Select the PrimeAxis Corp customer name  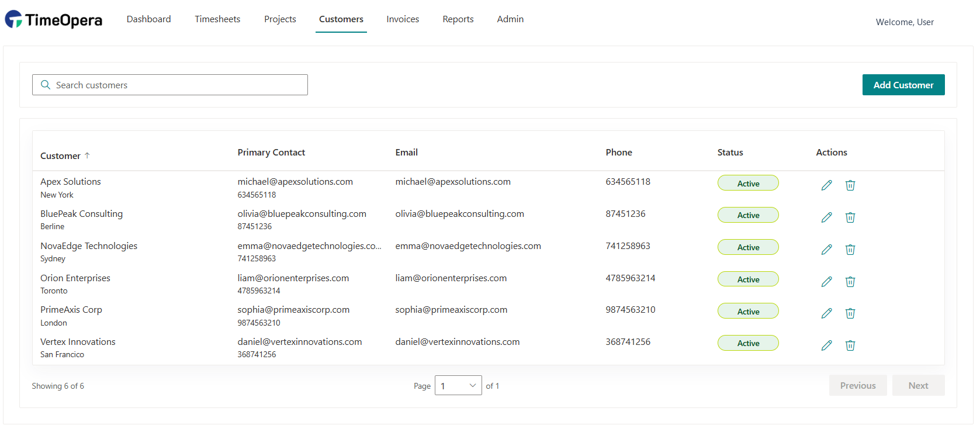(71, 310)
